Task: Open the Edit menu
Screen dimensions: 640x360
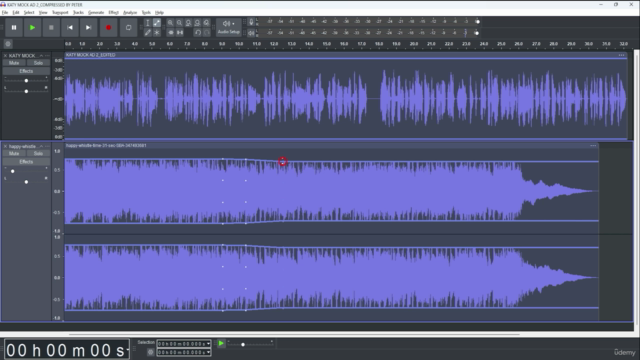Action: [x=16, y=13]
